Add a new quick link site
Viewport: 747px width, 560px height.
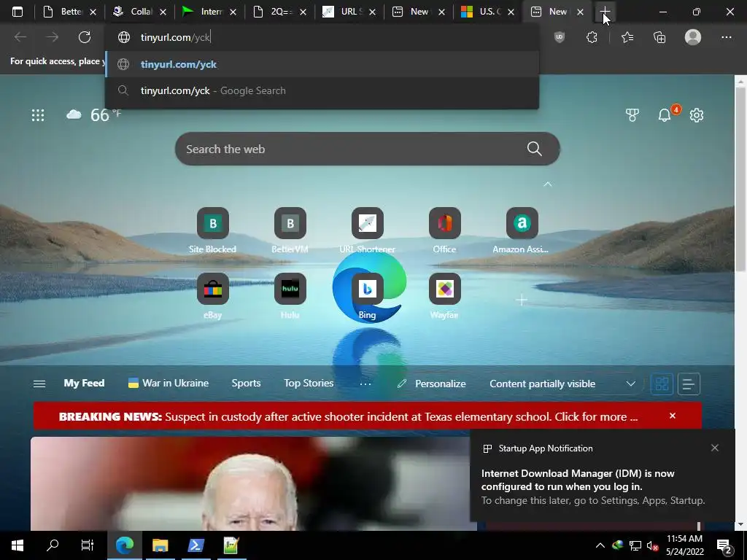[x=522, y=300]
